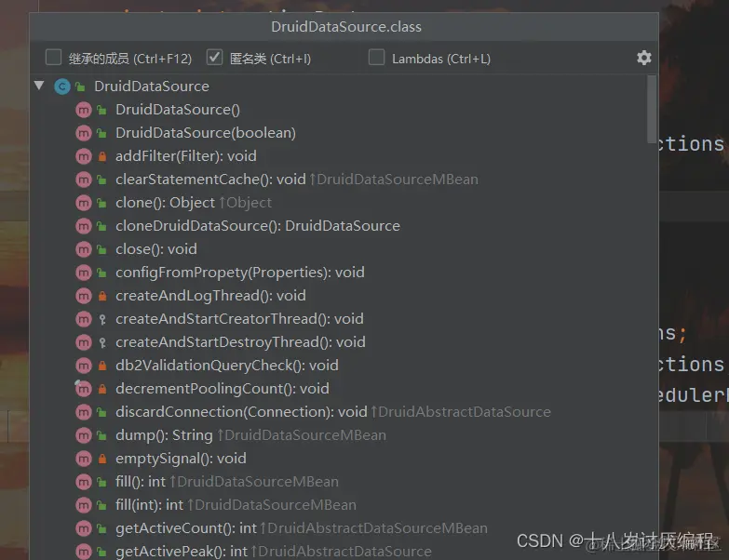Click the class icon next to DruidDataSource
Screen dimensions: 729x560
62,87
